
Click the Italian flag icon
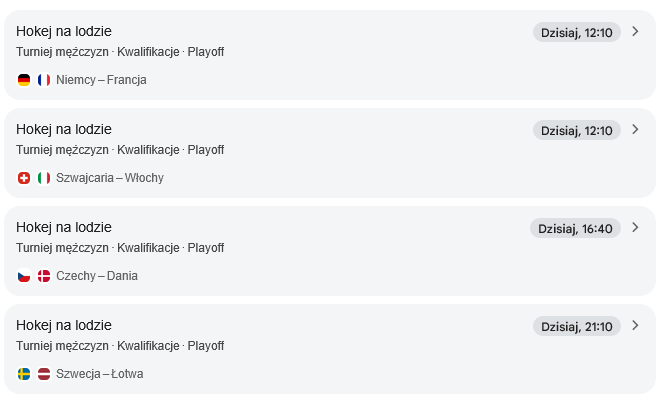point(44,178)
